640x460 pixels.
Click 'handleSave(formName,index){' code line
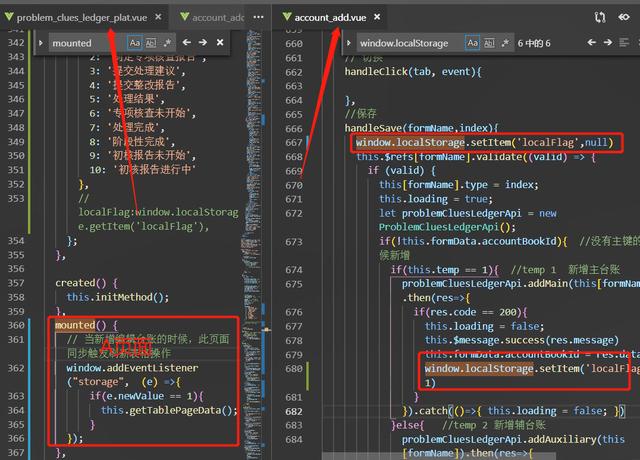click(421, 128)
